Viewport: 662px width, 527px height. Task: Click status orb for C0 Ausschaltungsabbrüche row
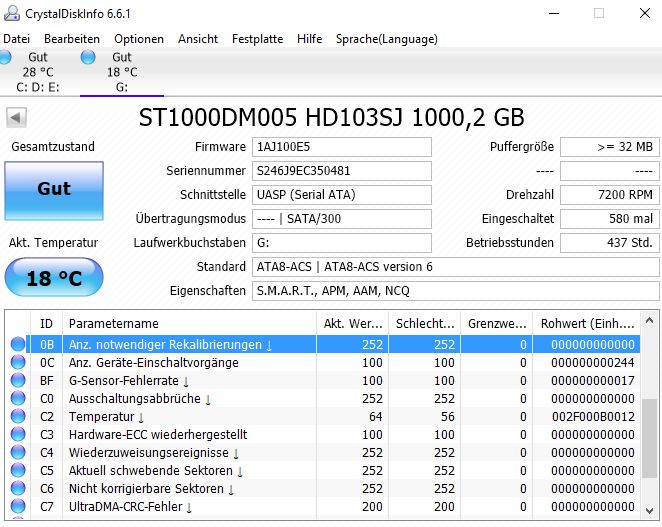(18, 398)
